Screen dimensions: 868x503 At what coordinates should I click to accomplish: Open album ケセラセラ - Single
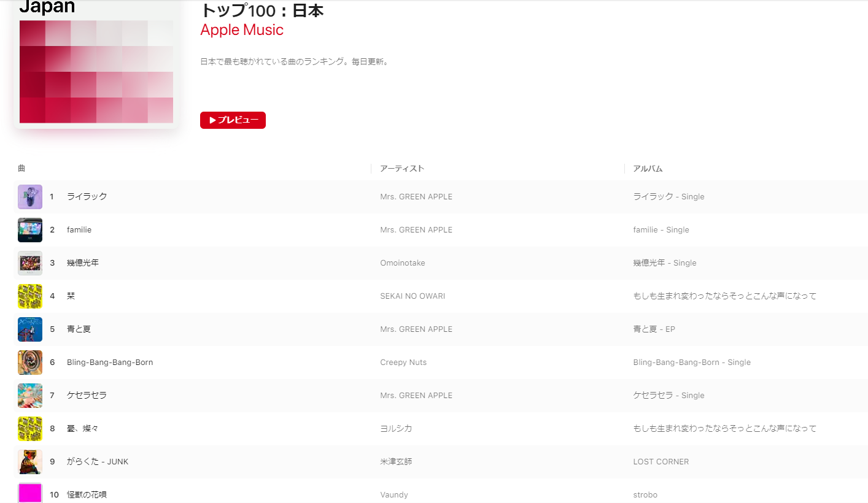(668, 396)
